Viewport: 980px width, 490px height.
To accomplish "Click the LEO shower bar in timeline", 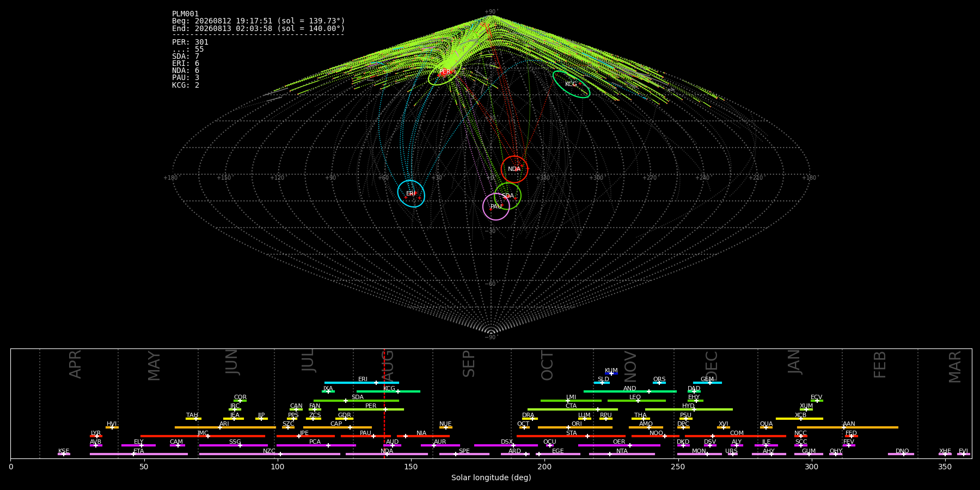I will [636, 401].
